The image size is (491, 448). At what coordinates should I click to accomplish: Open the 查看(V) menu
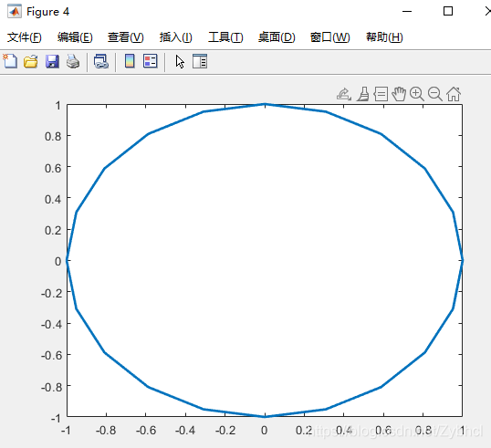pos(126,37)
